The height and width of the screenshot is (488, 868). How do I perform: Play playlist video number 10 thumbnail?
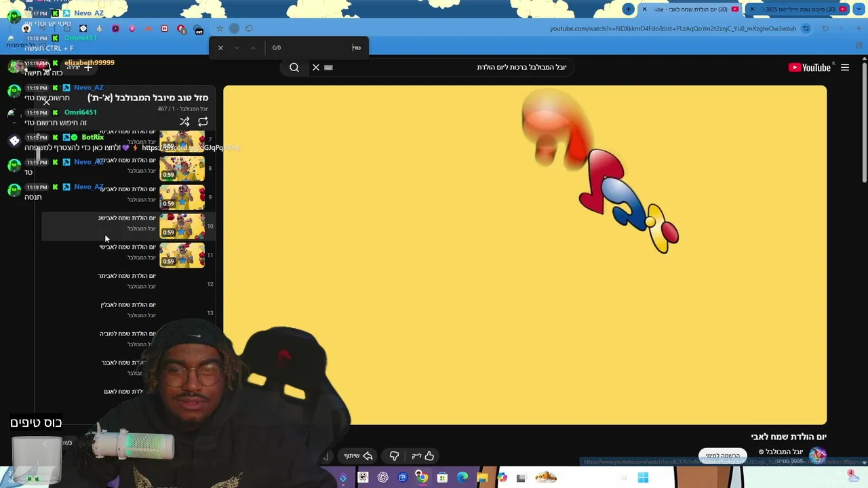[x=182, y=226]
